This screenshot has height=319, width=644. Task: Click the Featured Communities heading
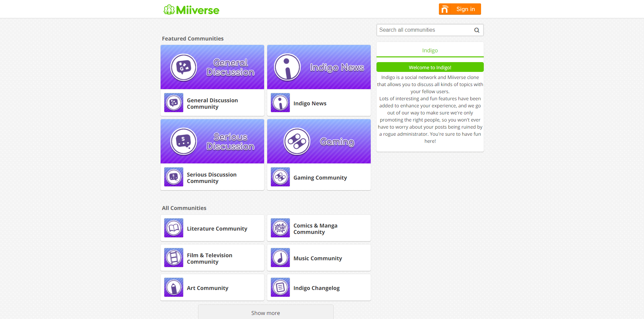click(x=193, y=38)
